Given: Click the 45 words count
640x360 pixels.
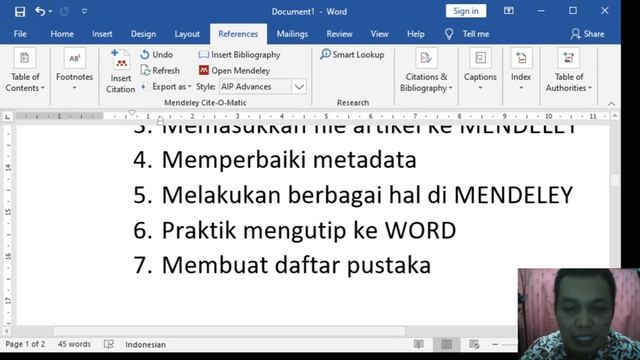Looking at the screenshot, I should [74, 344].
